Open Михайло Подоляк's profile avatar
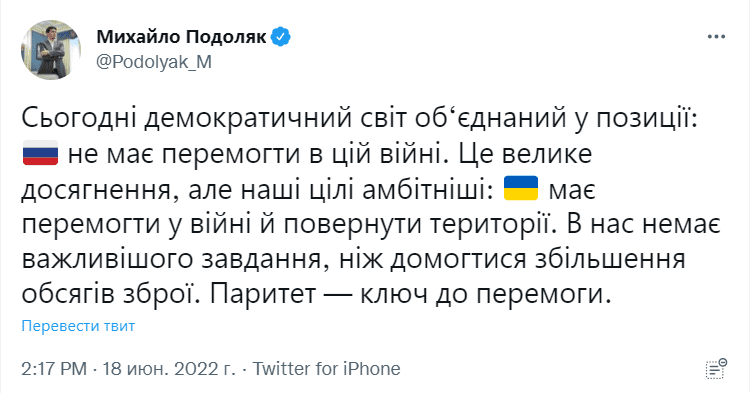The height and width of the screenshot is (393, 752). [x=51, y=49]
